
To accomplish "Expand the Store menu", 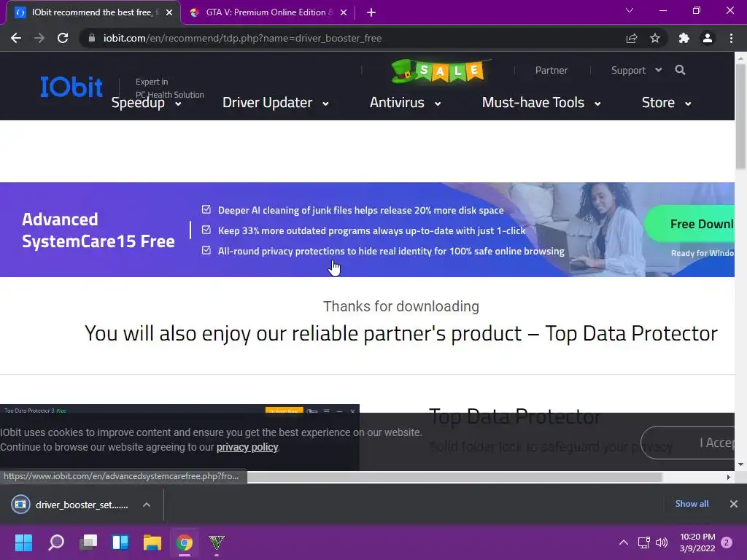I will click(x=667, y=103).
